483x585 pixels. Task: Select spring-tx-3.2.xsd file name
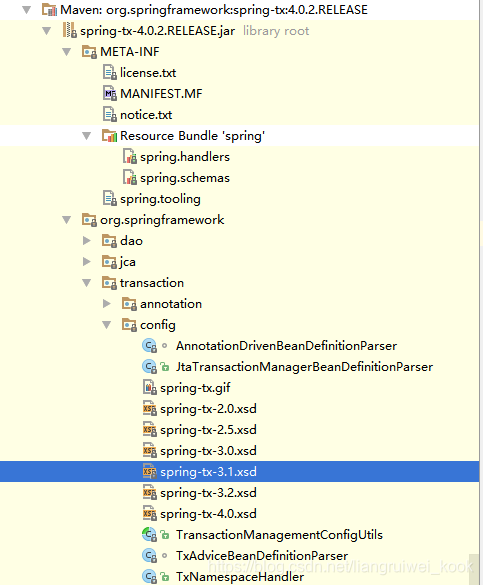tap(208, 493)
